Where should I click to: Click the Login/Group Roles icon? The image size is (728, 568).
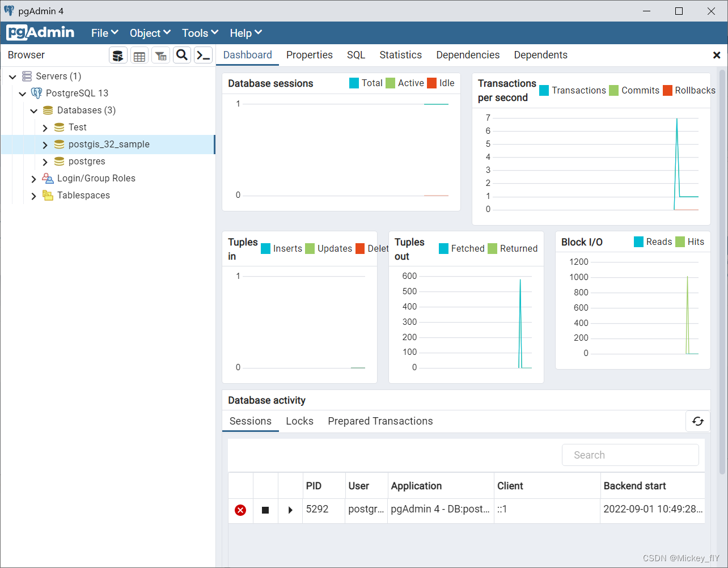click(x=48, y=178)
